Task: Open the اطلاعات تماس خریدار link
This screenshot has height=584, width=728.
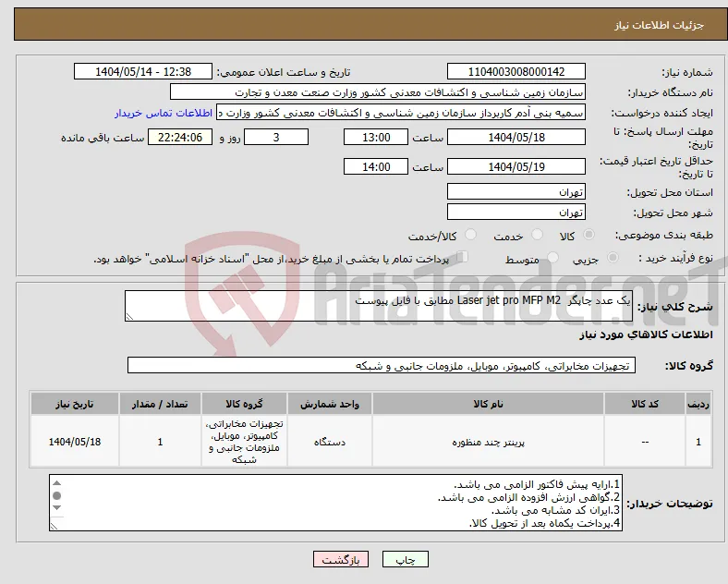Action: pos(164,113)
